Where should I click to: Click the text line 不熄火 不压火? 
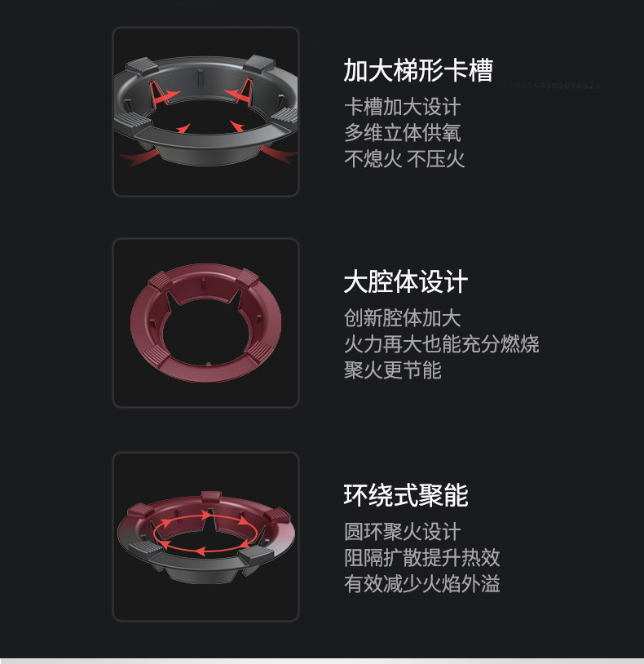click(x=404, y=159)
